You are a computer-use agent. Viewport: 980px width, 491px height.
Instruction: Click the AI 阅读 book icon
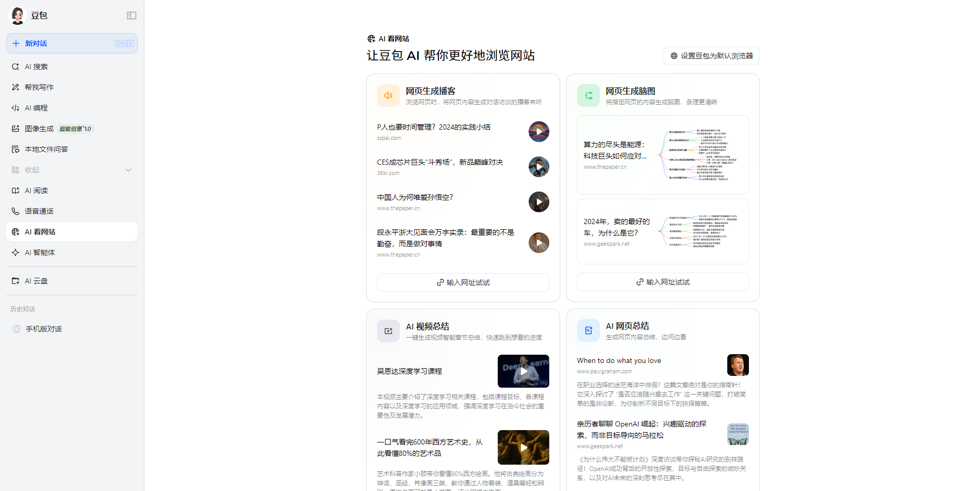(15, 191)
